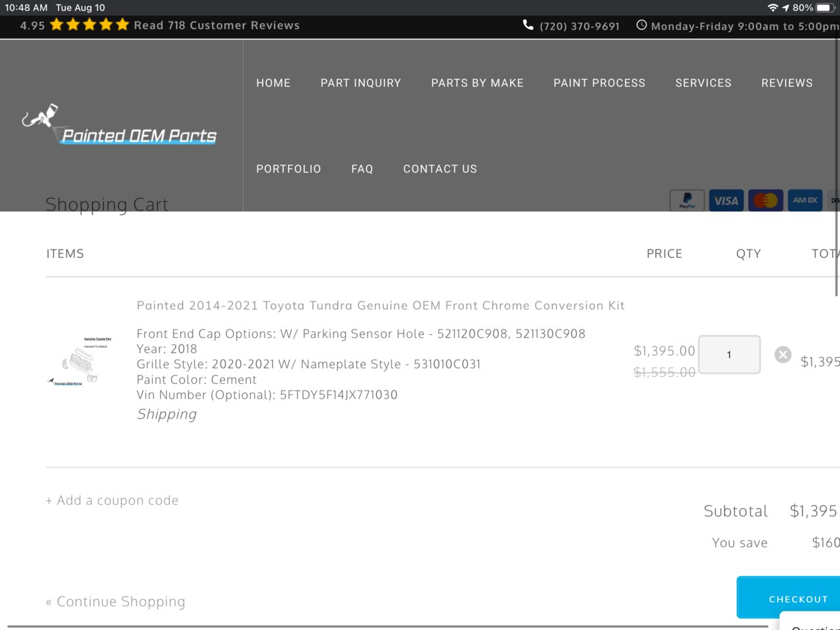
Task: Click Front End Cap Options text
Action: pyautogui.click(x=361, y=334)
